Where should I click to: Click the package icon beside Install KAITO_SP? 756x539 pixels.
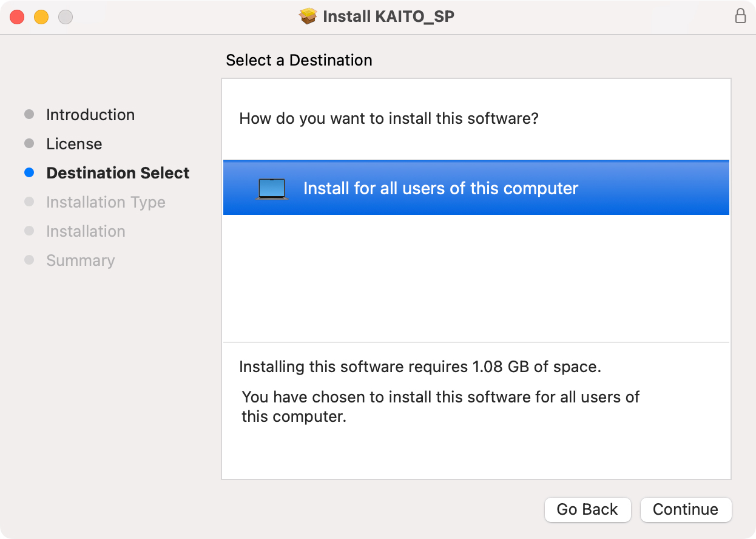[308, 16]
